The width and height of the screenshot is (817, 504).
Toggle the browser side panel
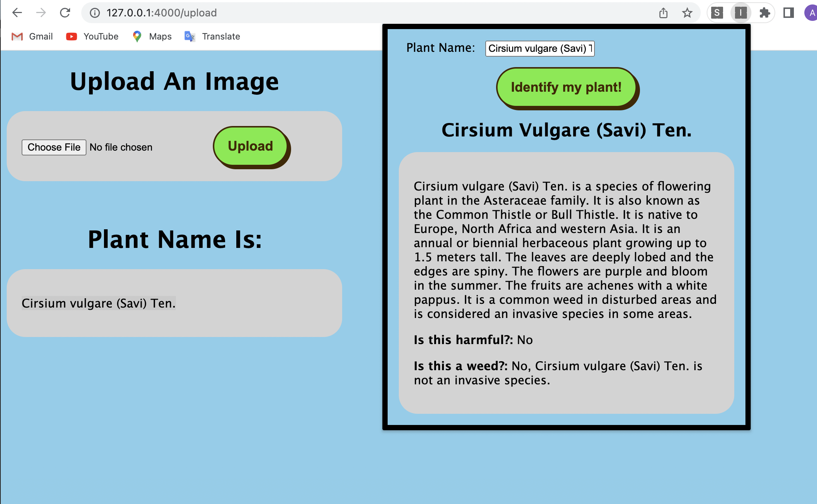point(788,13)
